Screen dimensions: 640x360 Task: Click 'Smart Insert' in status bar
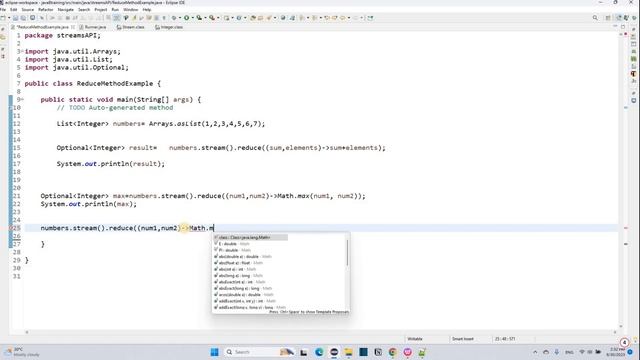[x=463, y=339]
